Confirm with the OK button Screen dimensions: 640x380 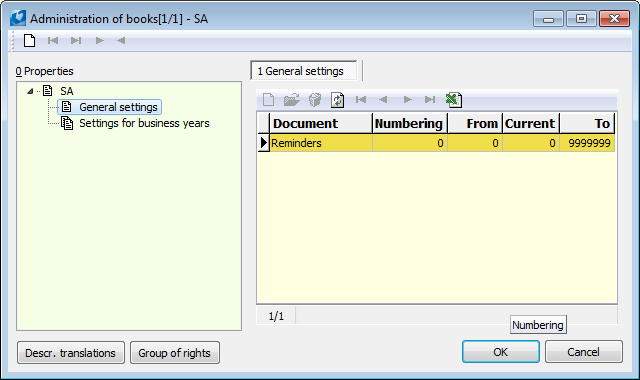click(500, 352)
